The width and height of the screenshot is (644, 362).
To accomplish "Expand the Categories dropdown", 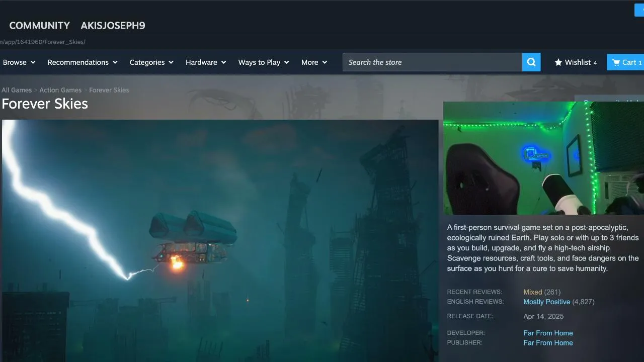I will tap(151, 62).
